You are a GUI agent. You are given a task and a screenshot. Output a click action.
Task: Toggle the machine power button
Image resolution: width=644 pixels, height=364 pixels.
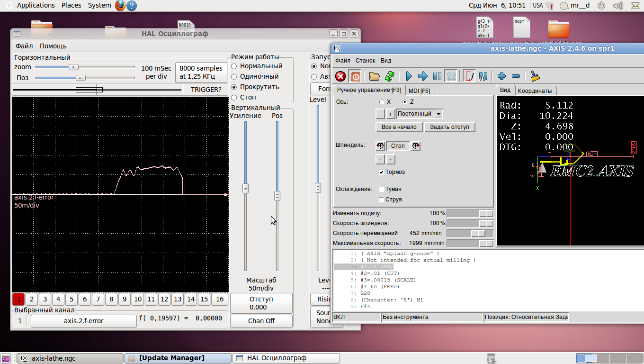[355, 76]
